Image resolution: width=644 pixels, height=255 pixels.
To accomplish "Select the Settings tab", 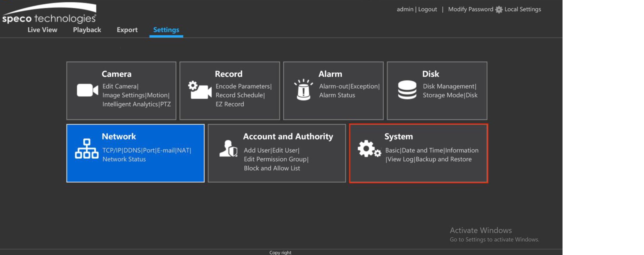I will pyautogui.click(x=166, y=30).
